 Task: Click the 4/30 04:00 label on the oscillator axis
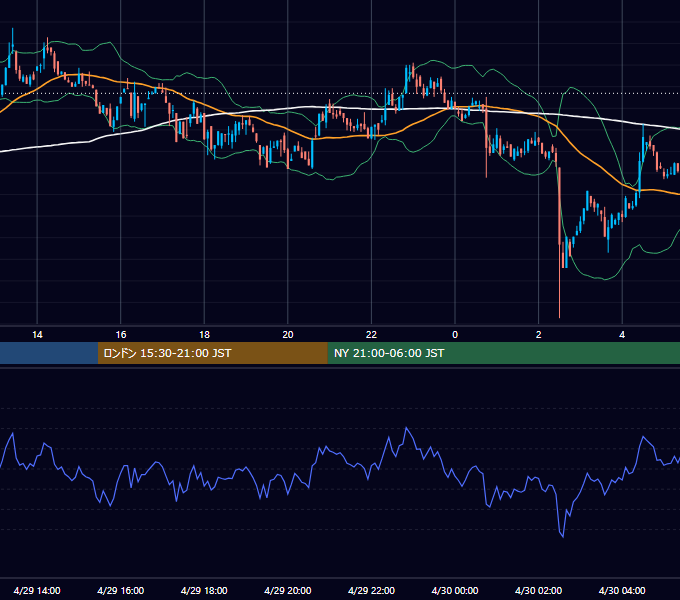(x=622, y=590)
